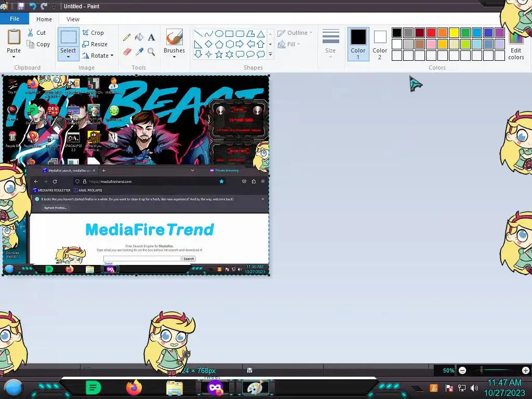Activate the Color 1 selector
Image resolution: width=532 pixels, height=399 pixels.
pyautogui.click(x=358, y=44)
